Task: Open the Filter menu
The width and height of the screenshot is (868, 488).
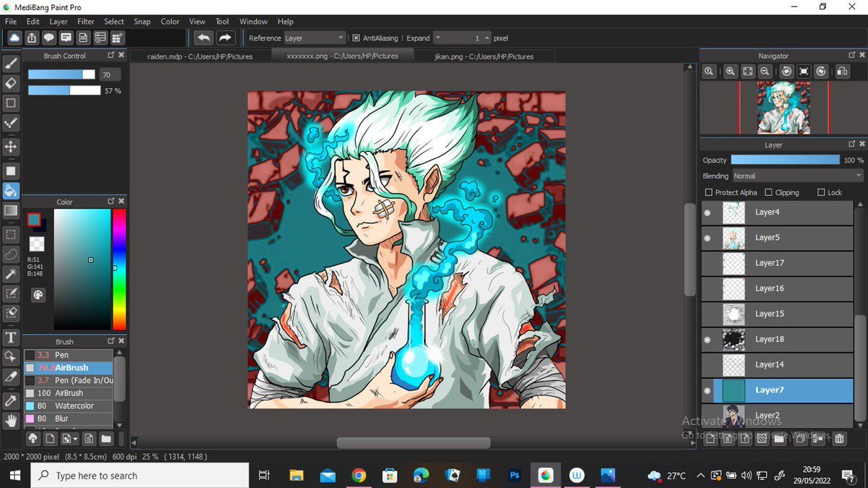Action: [x=86, y=22]
